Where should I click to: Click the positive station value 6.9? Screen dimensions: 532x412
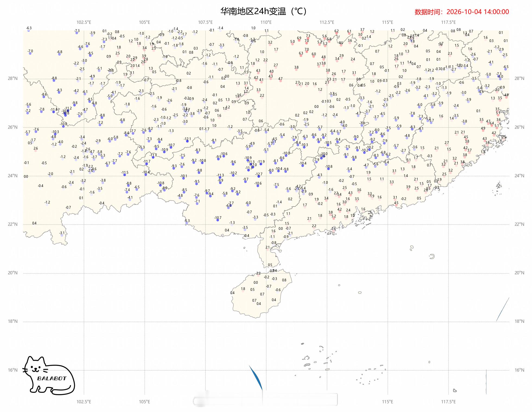tap(299, 38)
